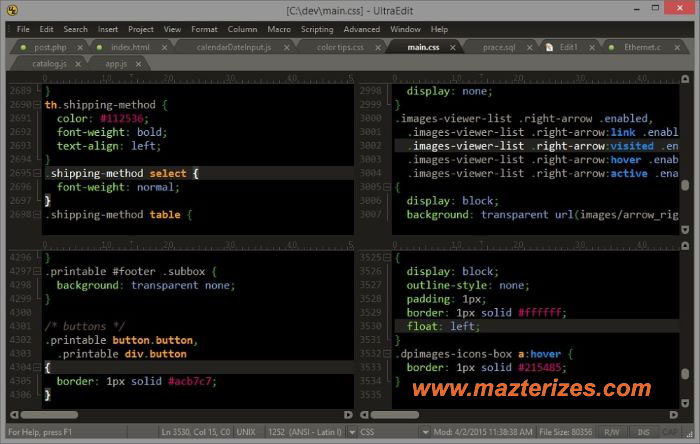Click the lower right pane vertical scrollbar thumb
This screenshot has width=700, height=444.
pos(685,373)
